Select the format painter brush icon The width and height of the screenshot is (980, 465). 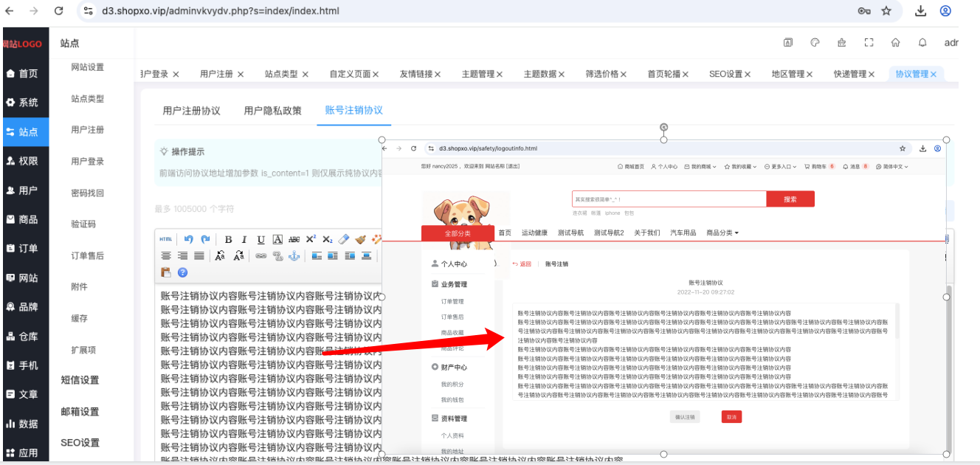coord(360,239)
